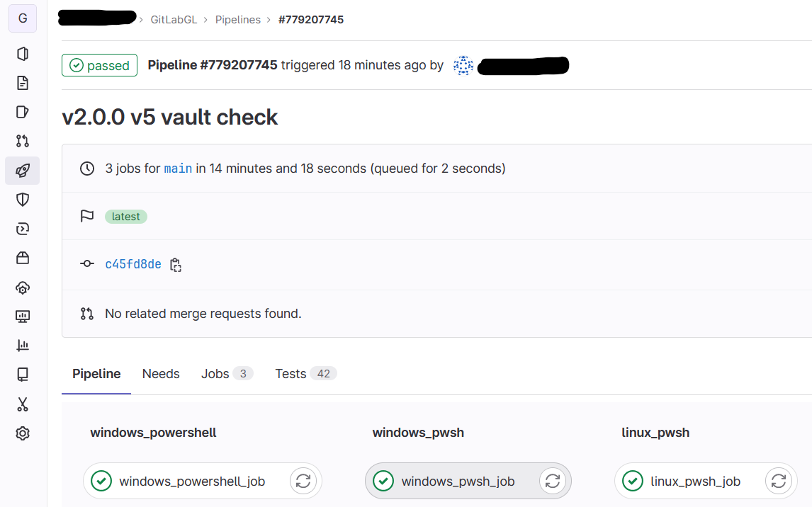Retry linux_pwsh_job
The width and height of the screenshot is (812, 507).
tap(778, 481)
